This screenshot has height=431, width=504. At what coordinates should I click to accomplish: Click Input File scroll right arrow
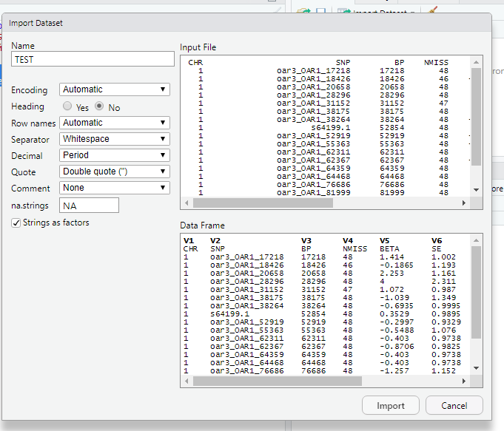463,203
